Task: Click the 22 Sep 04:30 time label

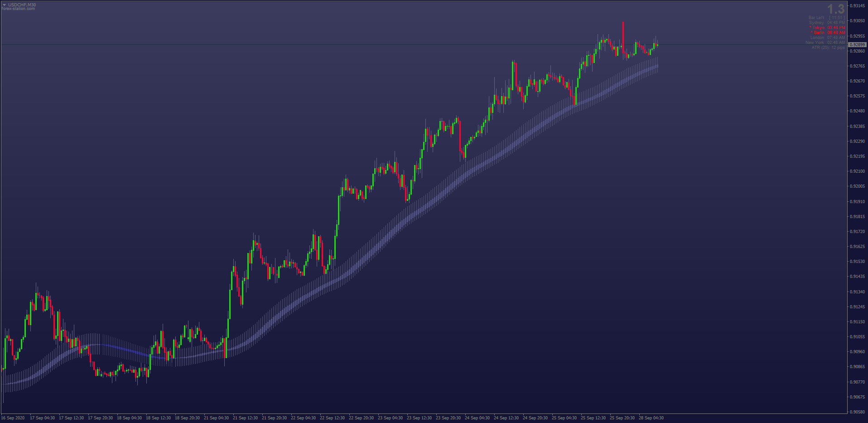Action: click(x=304, y=418)
